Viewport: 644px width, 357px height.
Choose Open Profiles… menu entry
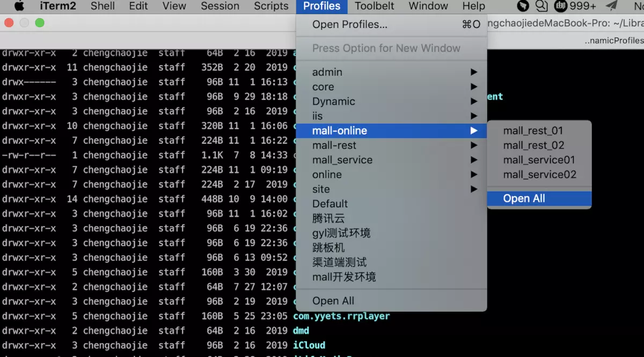pos(391,25)
